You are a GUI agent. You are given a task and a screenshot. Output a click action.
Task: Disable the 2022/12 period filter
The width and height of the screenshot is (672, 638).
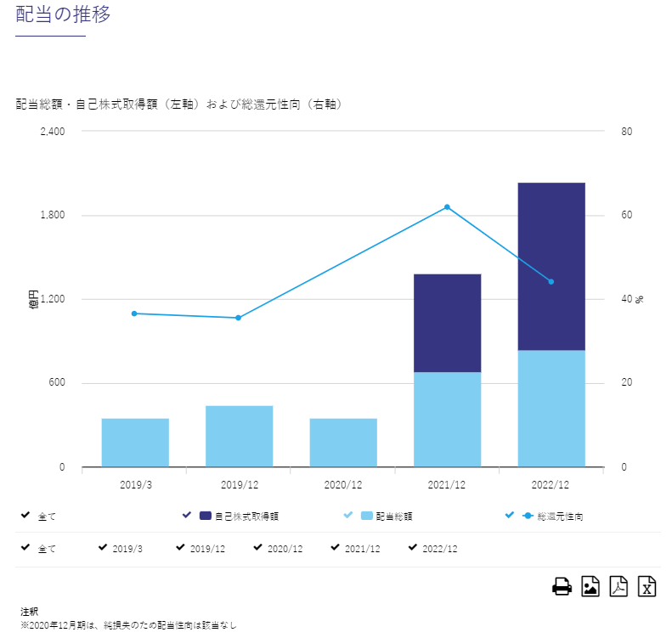[413, 548]
